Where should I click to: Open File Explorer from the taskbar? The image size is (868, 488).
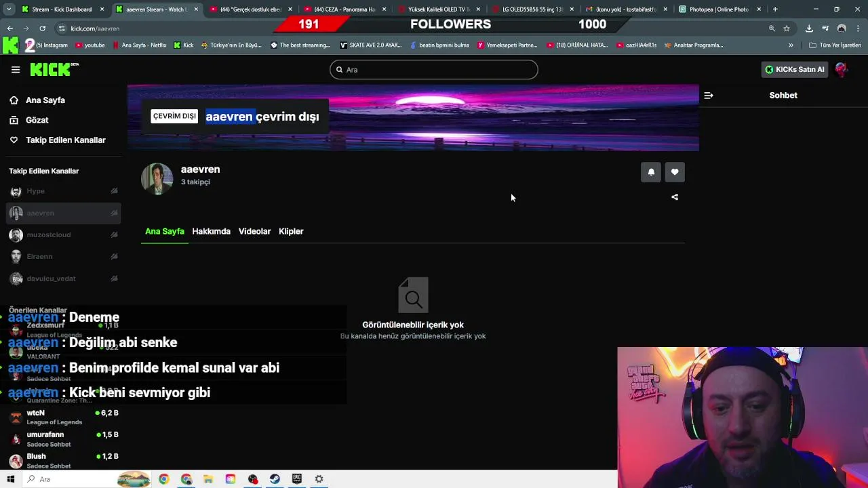208,479
